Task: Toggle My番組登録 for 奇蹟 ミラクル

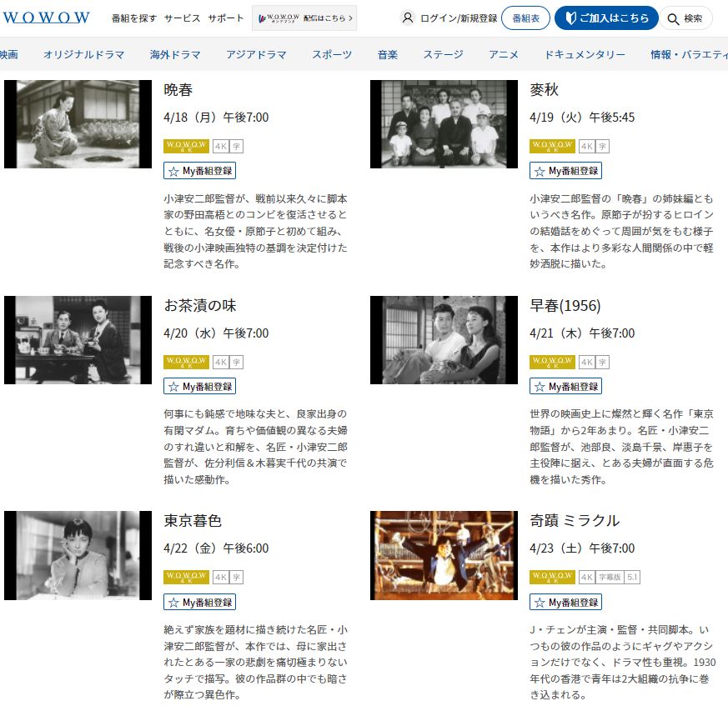Action: [565, 602]
